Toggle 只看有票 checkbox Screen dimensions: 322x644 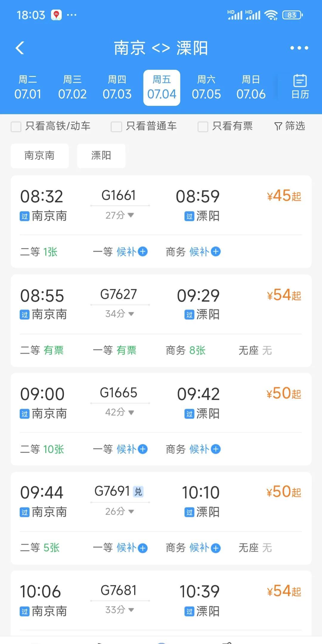point(203,126)
